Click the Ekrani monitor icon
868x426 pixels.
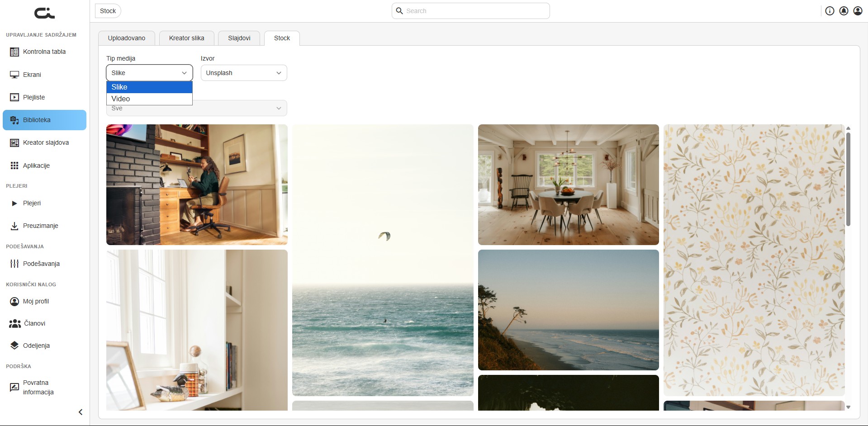point(14,75)
